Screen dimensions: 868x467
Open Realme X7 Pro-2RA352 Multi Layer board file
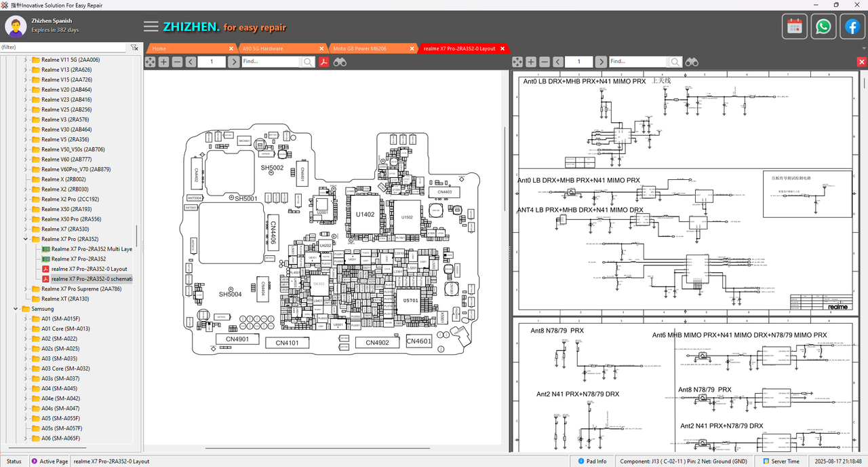coord(92,249)
